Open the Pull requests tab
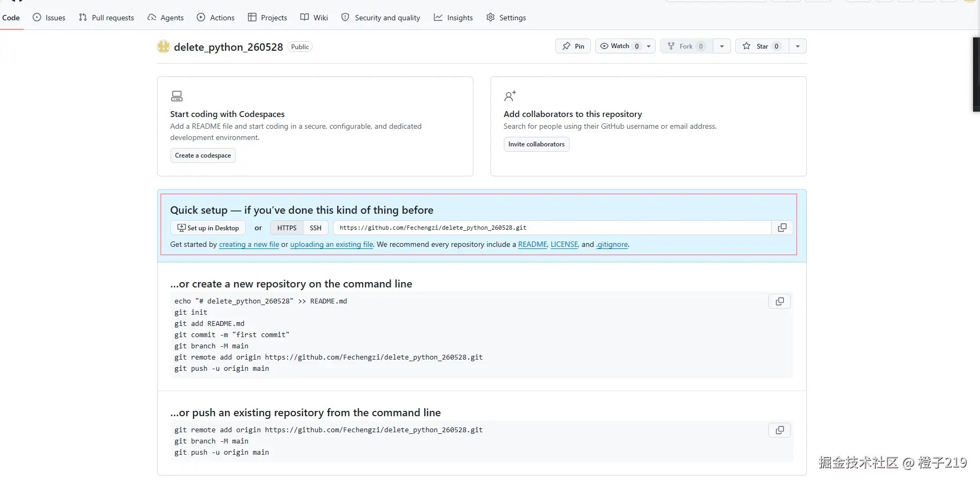Image resolution: width=980 pixels, height=483 pixels. click(x=106, y=18)
